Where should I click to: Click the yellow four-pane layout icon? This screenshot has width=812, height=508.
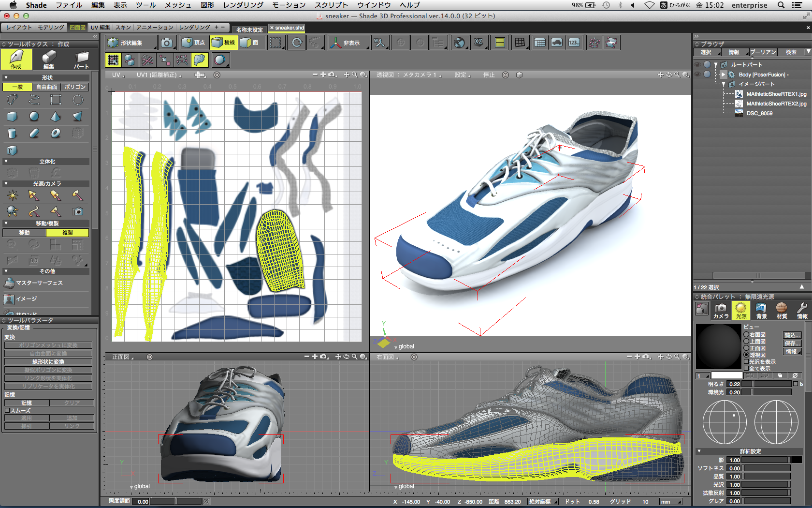point(500,43)
